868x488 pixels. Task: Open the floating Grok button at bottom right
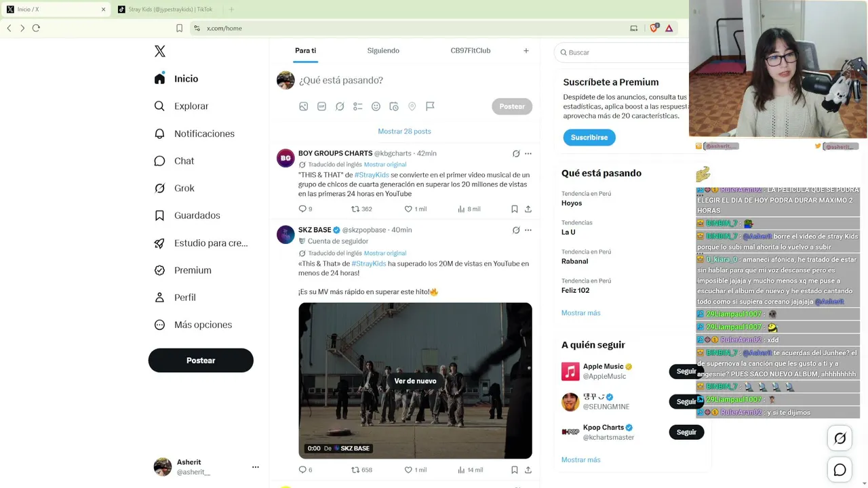coord(840,439)
